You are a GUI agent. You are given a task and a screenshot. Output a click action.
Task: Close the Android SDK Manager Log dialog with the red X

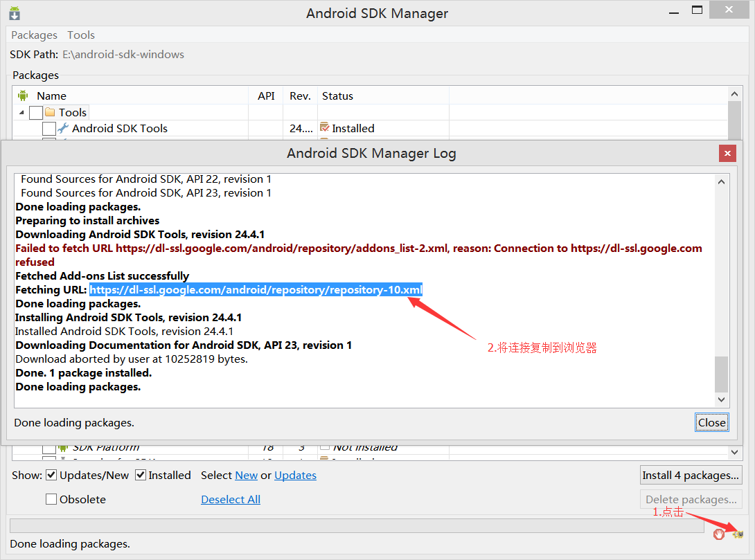[727, 154]
